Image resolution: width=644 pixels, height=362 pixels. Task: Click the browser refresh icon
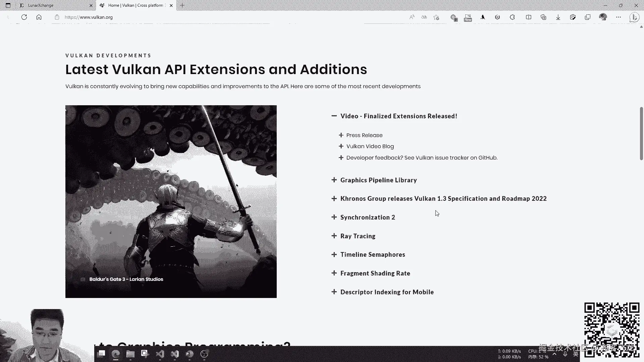pyautogui.click(x=24, y=17)
